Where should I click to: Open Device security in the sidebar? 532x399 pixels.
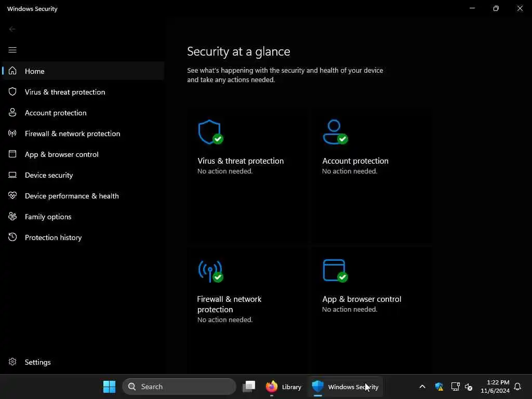(49, 175)
